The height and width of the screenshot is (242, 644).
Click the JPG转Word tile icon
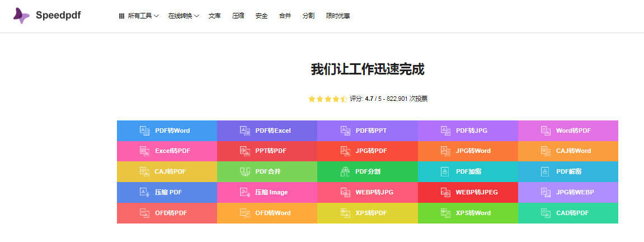[445, 151]
